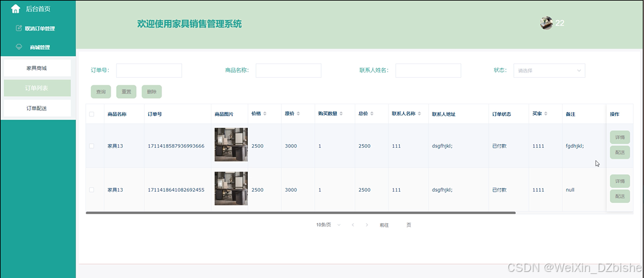Click the 订单状态 column header
This screenshot has height=278, width=644.
(501, 114)
